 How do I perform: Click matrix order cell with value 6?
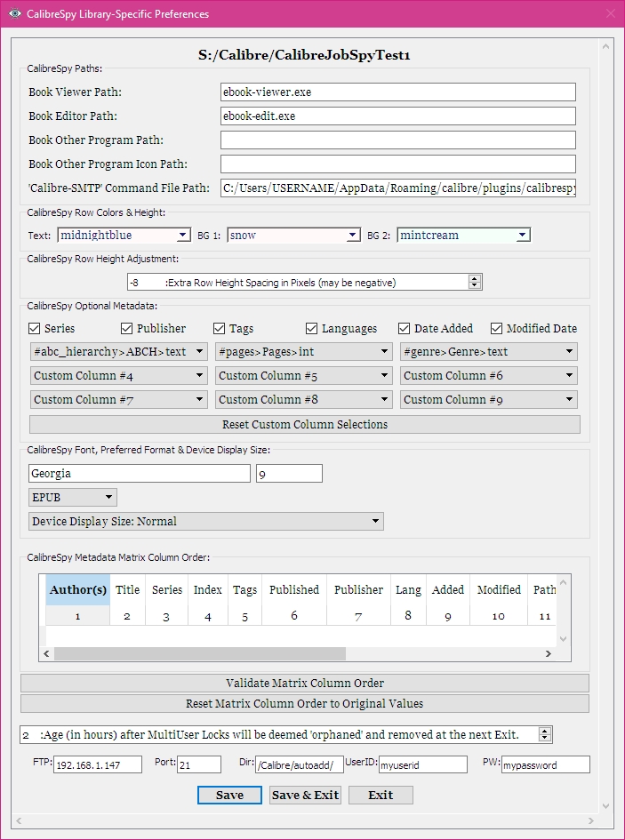pos(294,615)
